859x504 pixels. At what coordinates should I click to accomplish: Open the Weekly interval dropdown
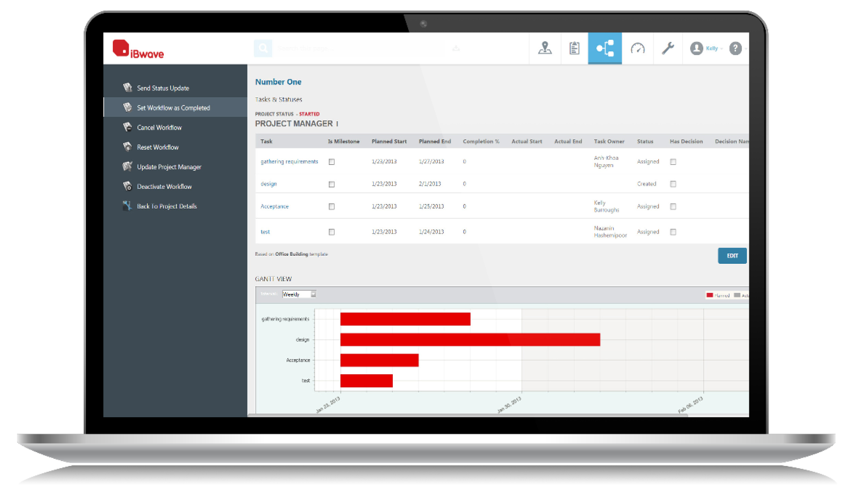(x=299, y=294)
